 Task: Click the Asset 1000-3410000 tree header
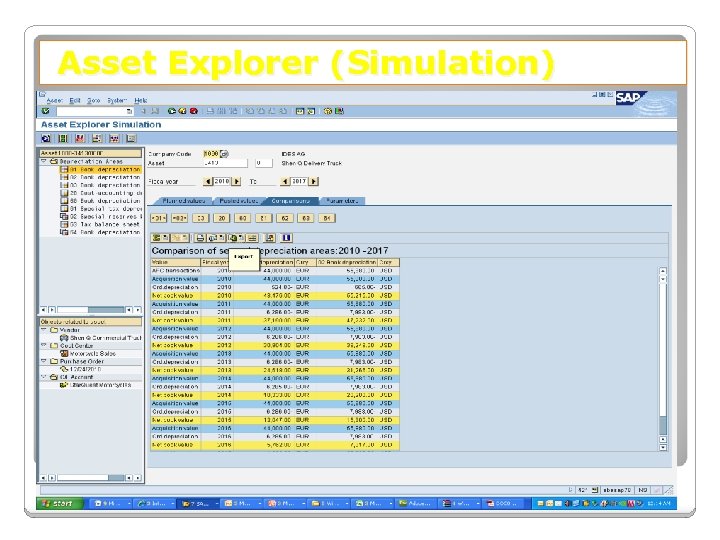pyautogui.click(x=90, y=153)
